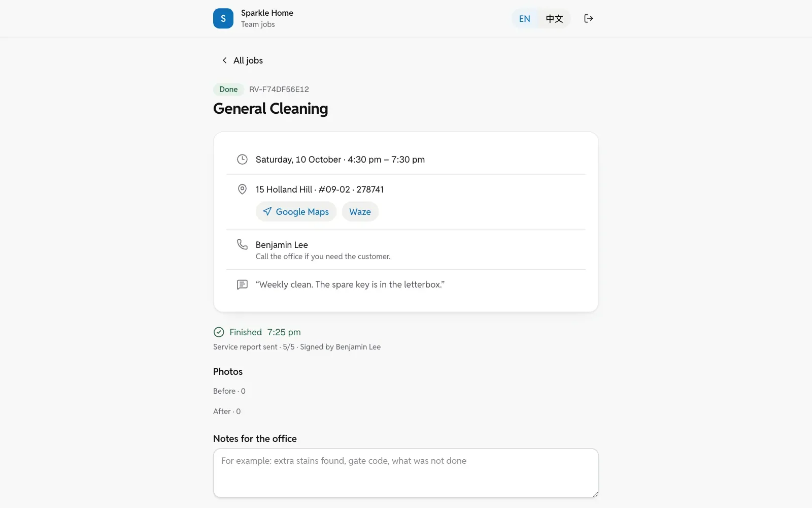The height and width of the screenshot is (508, 812).
Task: Click Team jobs subtitle
Action: (258, 24)
